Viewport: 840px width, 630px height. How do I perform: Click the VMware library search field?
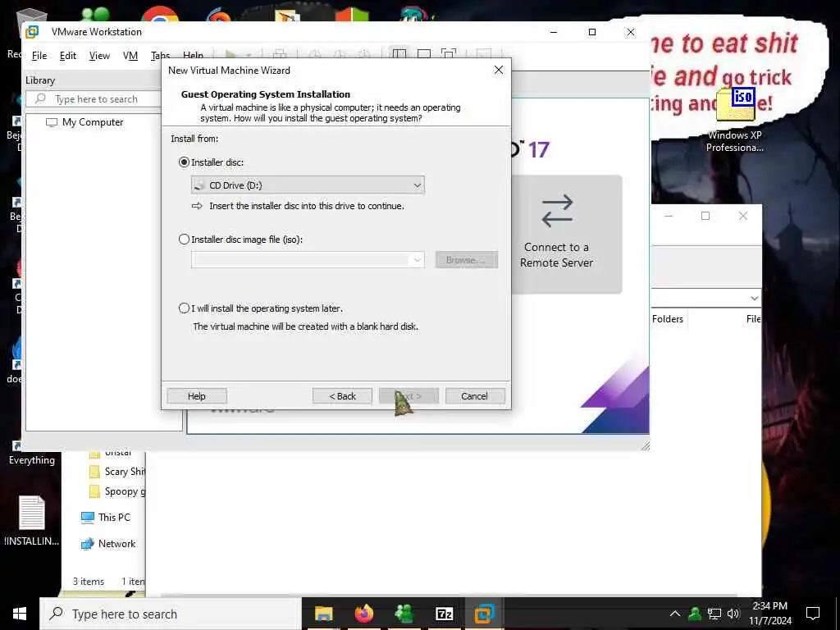(94, 99)
